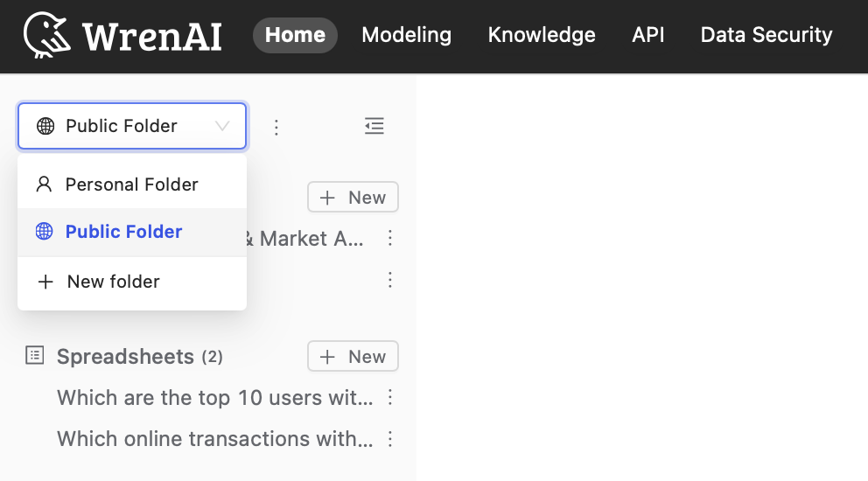Collapse the sidebar panel icon
Image resolution: width=868 pixels, height=481 pixels.
click(374, 126)
